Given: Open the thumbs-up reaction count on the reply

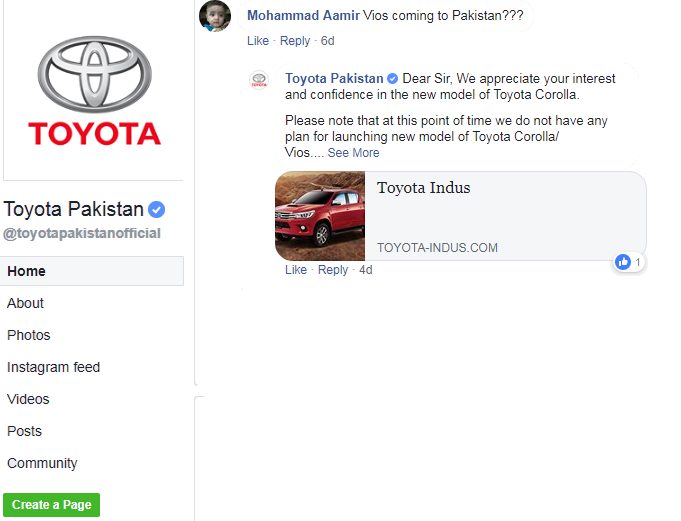Looking at the screenshot, I should coord(629,262).
